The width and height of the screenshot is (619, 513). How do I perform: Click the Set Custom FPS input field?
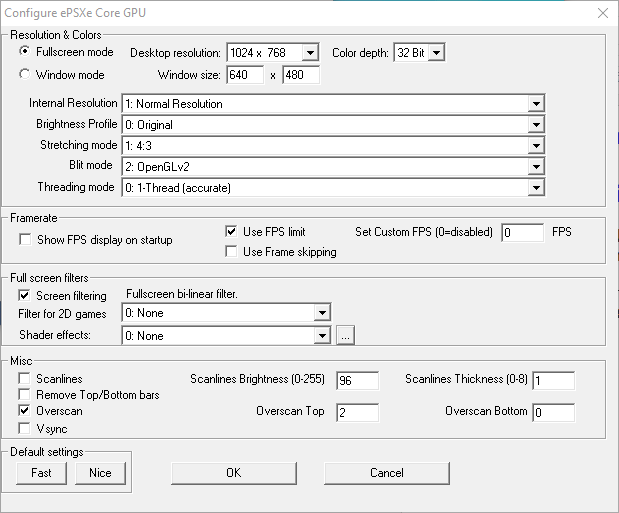(522, 233)
